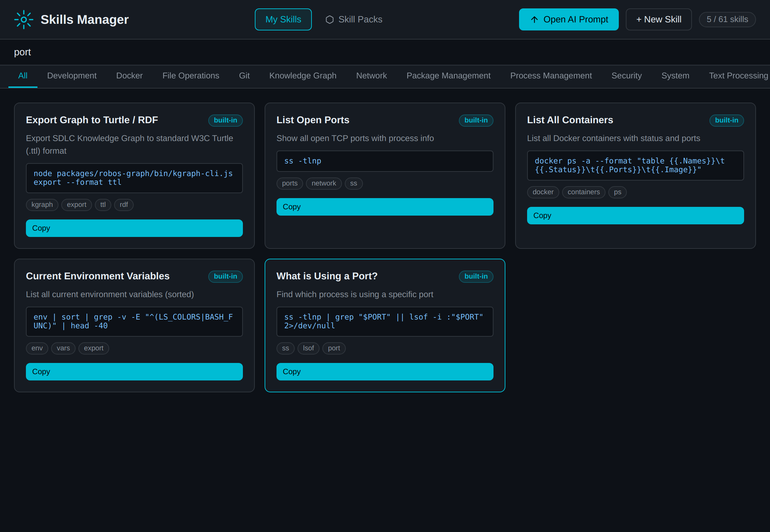This screenshot has height=532, width=770.
Task: Click the List Open Ports title
Action: pyautogui.click(x=313, y=120)
